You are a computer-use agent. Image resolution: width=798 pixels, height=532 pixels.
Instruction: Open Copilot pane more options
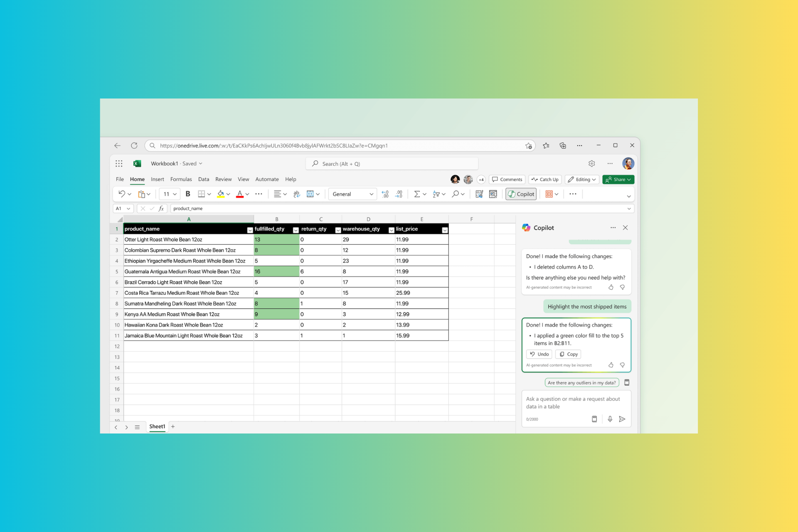(613, 228)
